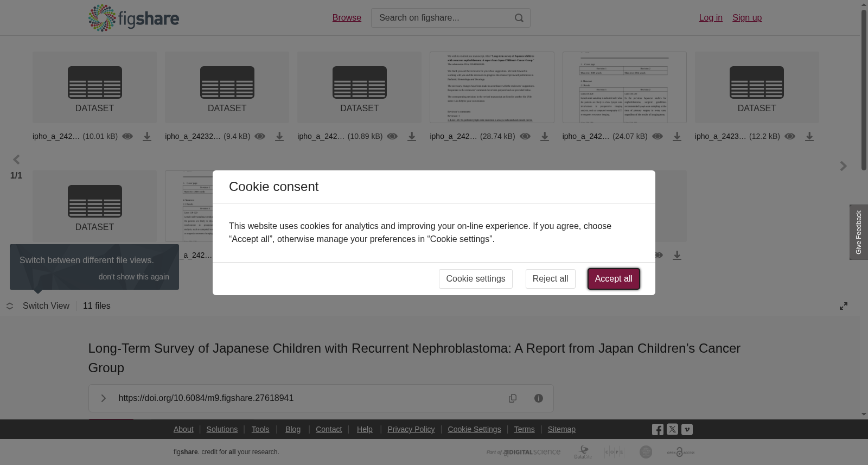This screenshot has width=868, height=465.
Task: Click the Switch View arrows icon
Action: tap(10, 306)
